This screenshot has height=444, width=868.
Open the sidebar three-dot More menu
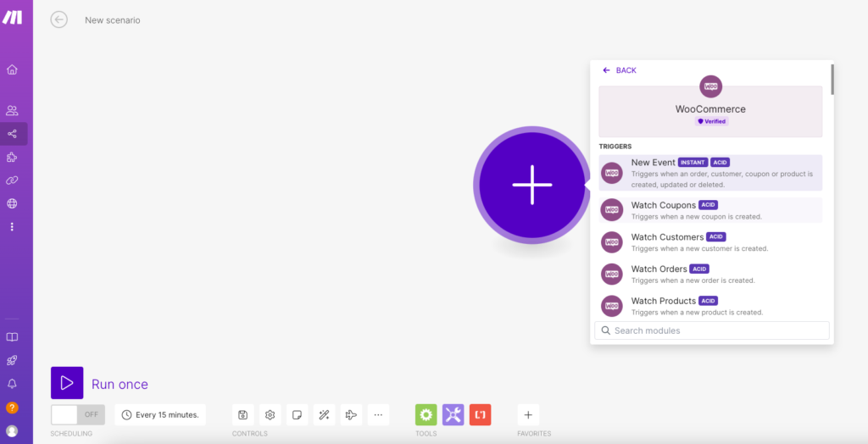coord(12,227)
